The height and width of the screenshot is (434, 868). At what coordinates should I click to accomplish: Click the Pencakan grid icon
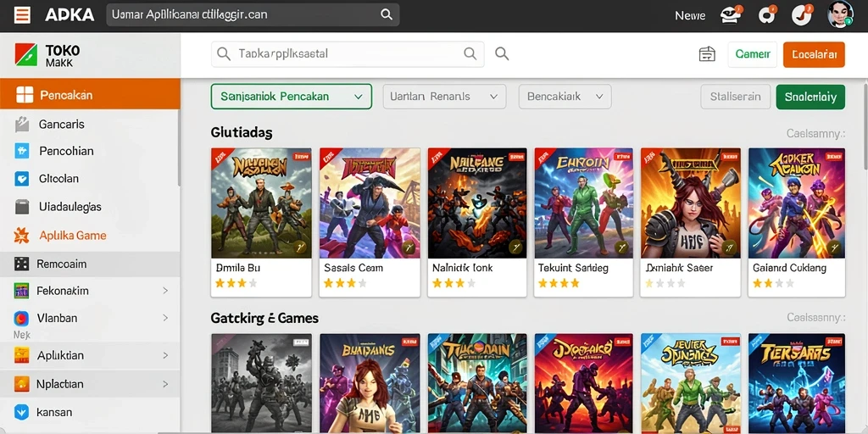(x=25, y=95)
